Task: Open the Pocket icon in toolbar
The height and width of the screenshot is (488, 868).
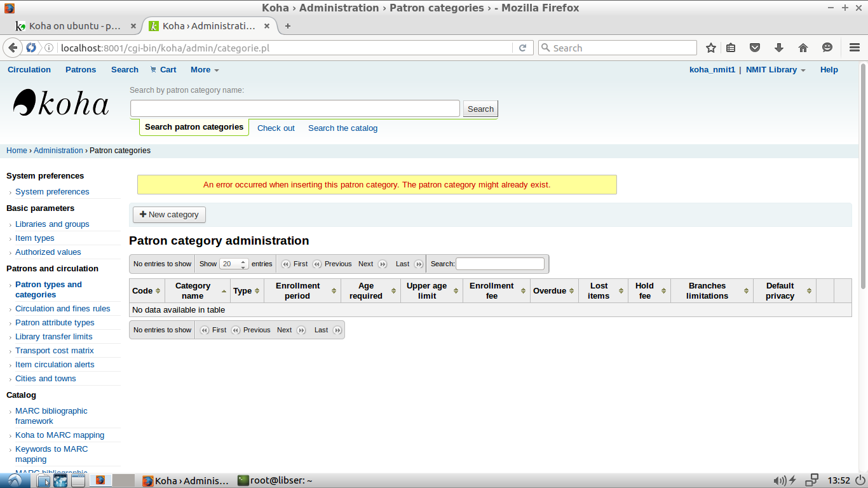Action: [755, 48]
